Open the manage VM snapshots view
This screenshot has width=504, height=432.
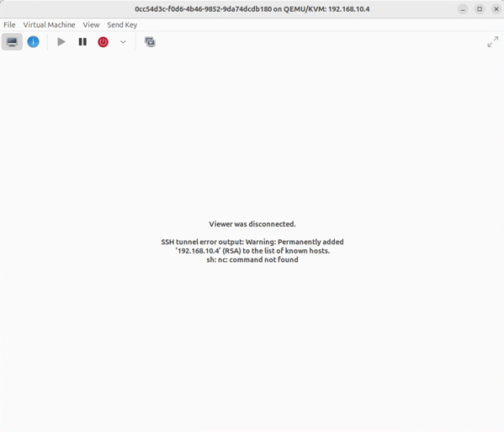point(150,42)
